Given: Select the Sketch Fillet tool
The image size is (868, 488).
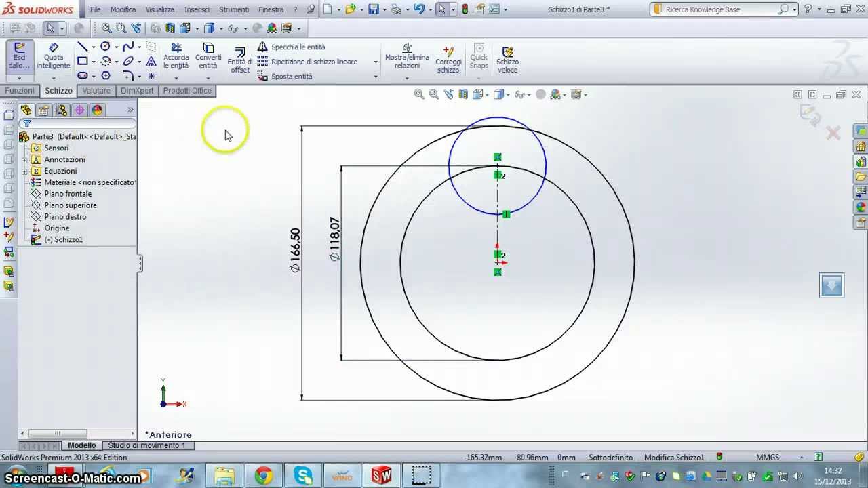Looking at the screenshot, I should [x=128, y=76].
